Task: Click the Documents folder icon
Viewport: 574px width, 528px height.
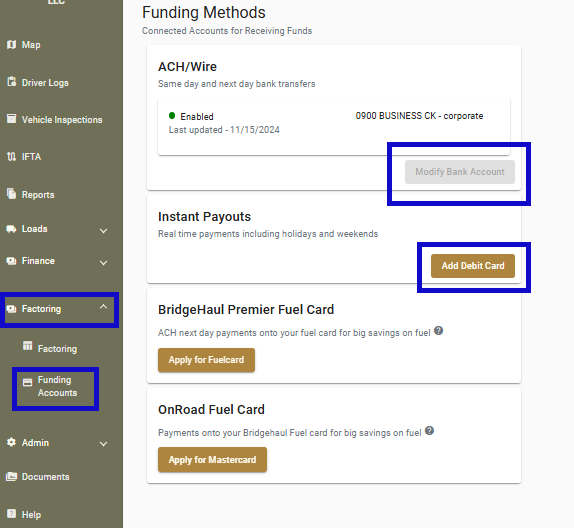Action: pyautogui.click(x=11, y=476)
